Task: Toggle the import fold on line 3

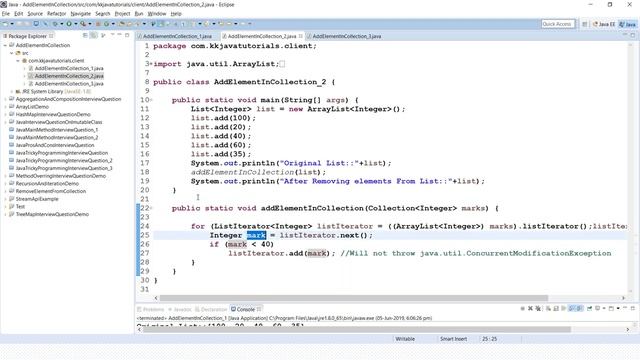Action: 151,64
